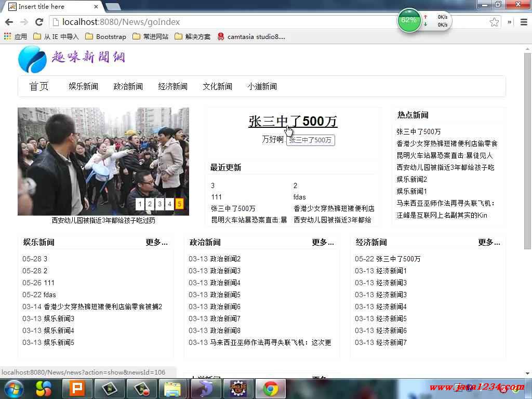Go back using the browser back arrow
This screenshot has height=399, width=532.
tap(9, 22)
